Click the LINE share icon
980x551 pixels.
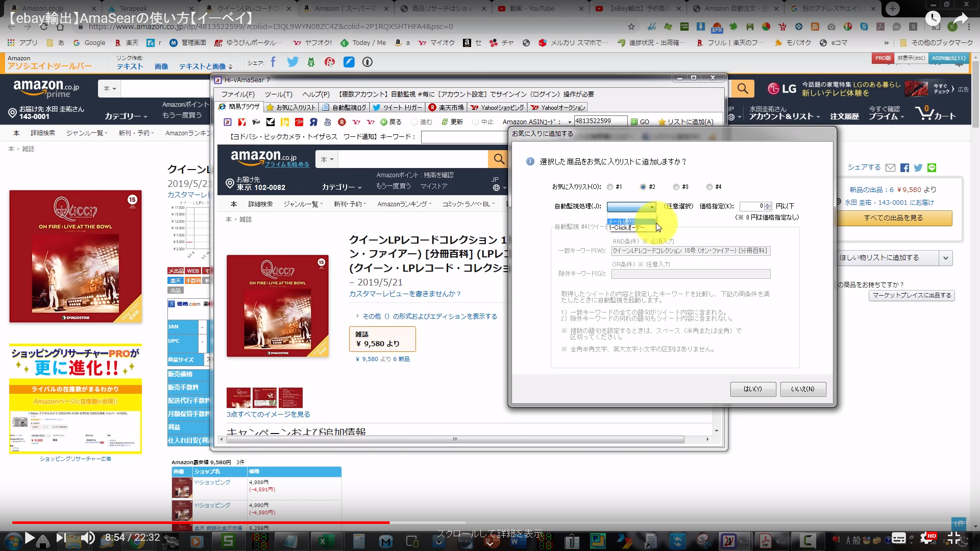932,168
